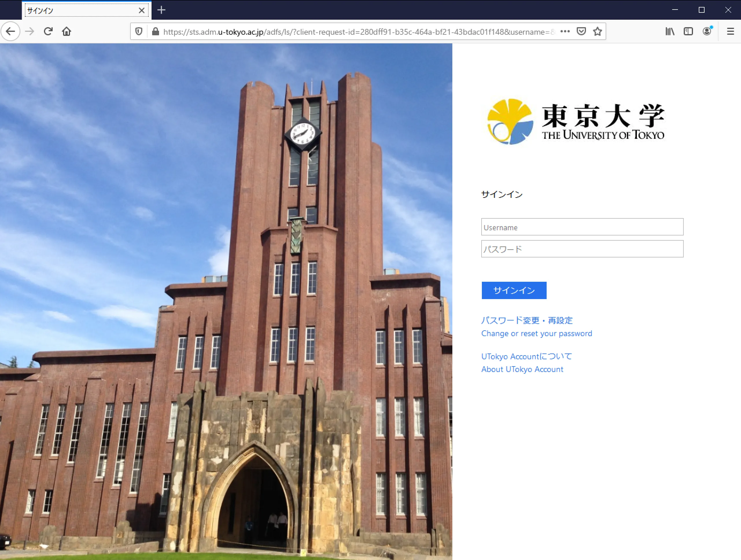741x560 pixels.
Task: Open Change or reset your password link
Action: click(x=536, y=334)
